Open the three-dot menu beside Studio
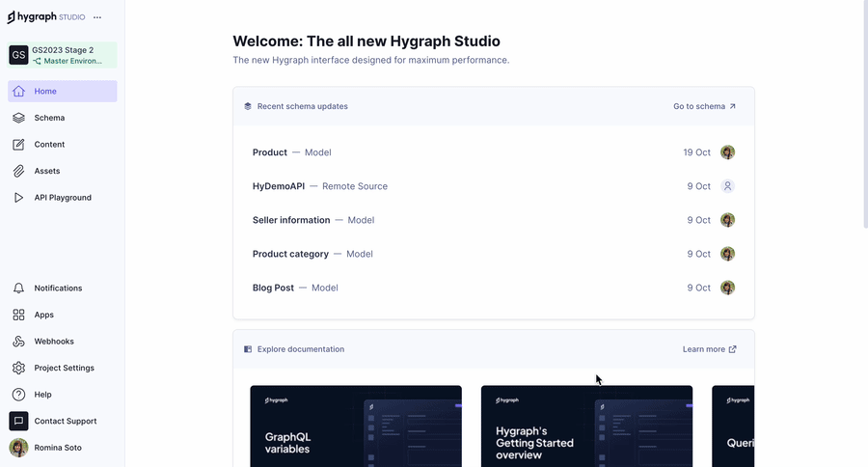This screenshot has height=467, width=868. [x=97, y=17]
